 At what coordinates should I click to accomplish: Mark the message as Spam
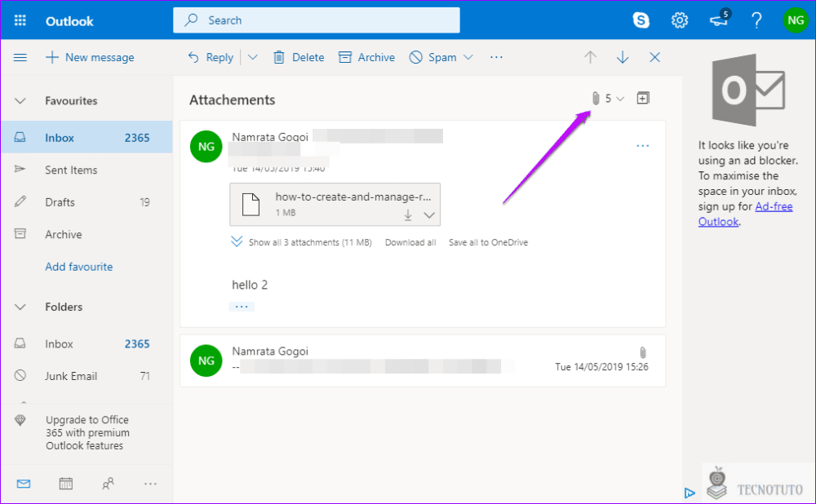point(433,57)
